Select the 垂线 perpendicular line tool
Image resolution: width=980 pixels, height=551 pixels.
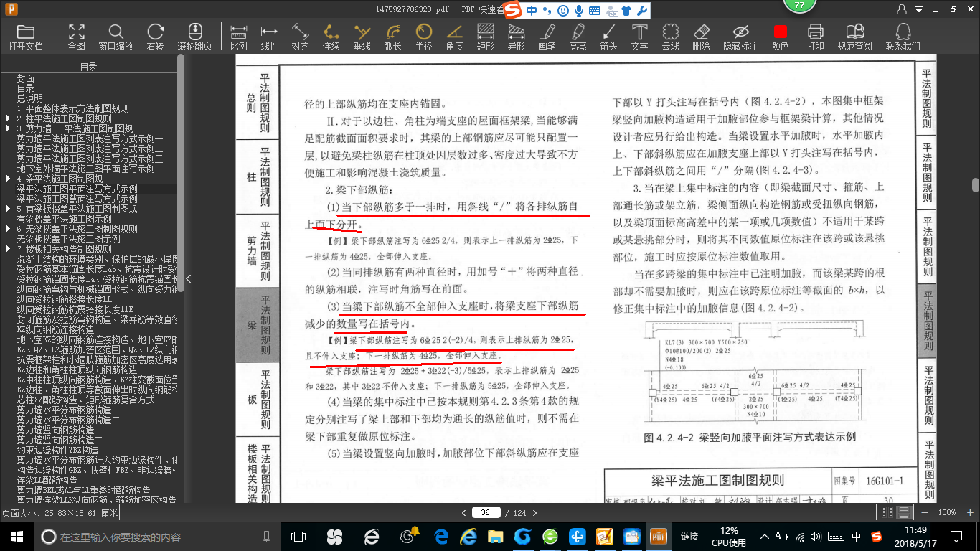(362, 37)
